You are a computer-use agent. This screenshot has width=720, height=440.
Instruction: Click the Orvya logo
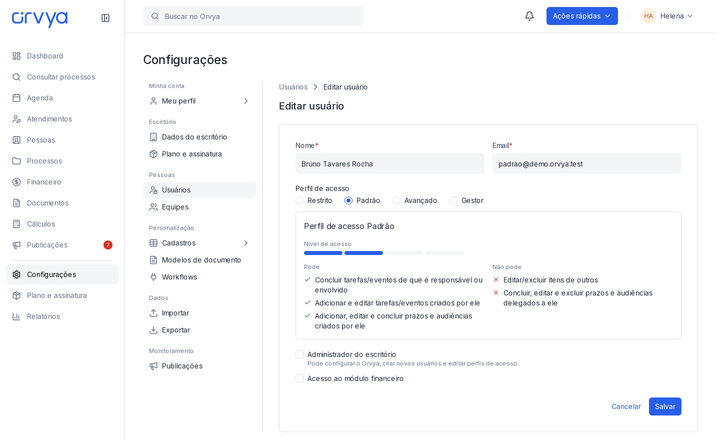pyautogui.click(x=39, y=18)
